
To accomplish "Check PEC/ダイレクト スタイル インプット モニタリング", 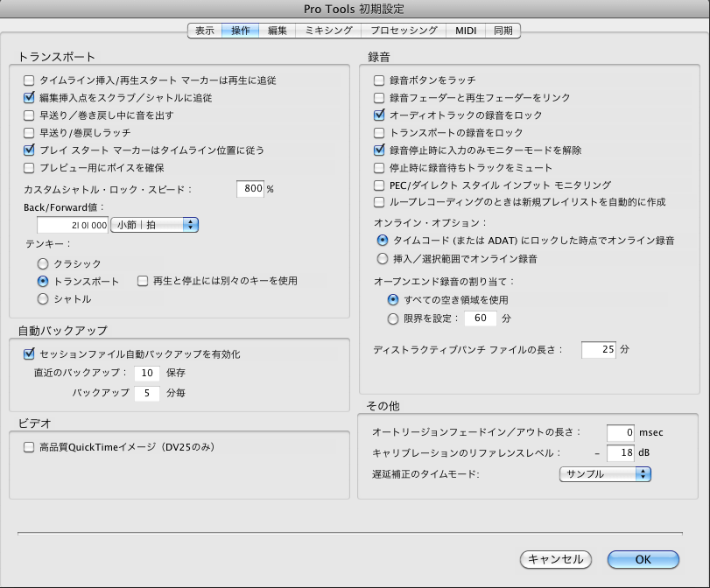I will point(379,185).
